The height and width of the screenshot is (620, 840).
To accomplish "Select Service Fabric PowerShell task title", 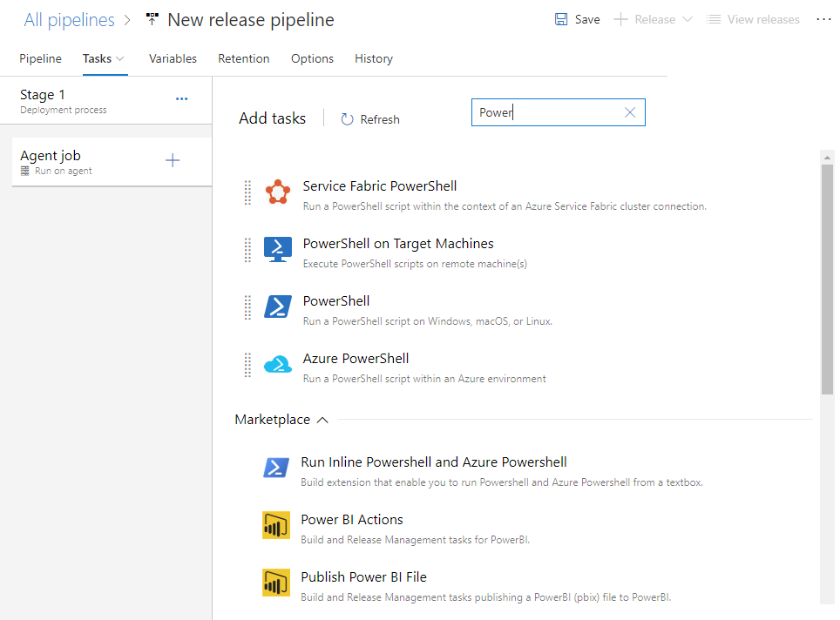I will [379, 185].
